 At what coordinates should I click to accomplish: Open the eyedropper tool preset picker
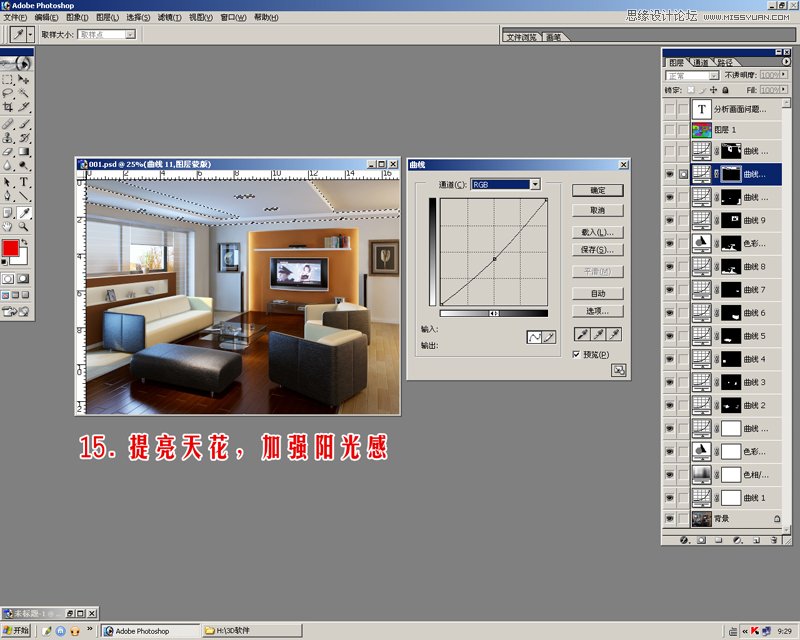[31, 34]
